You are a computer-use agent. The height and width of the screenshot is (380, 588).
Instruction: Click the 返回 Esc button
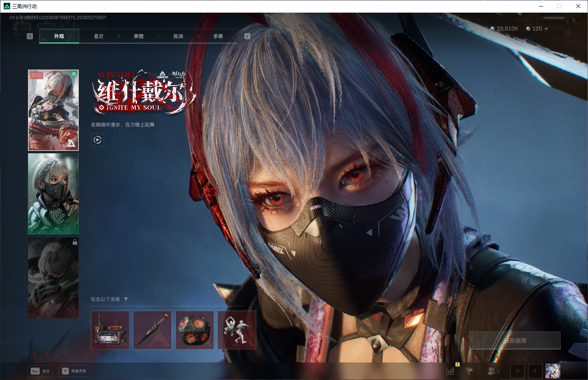coord(40,371)
